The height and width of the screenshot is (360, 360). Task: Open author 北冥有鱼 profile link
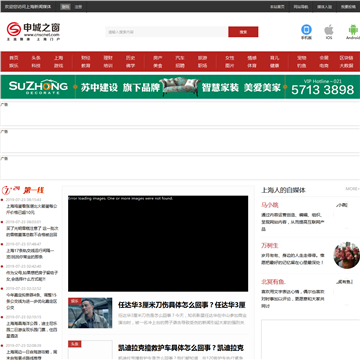(x=273, y=282)
